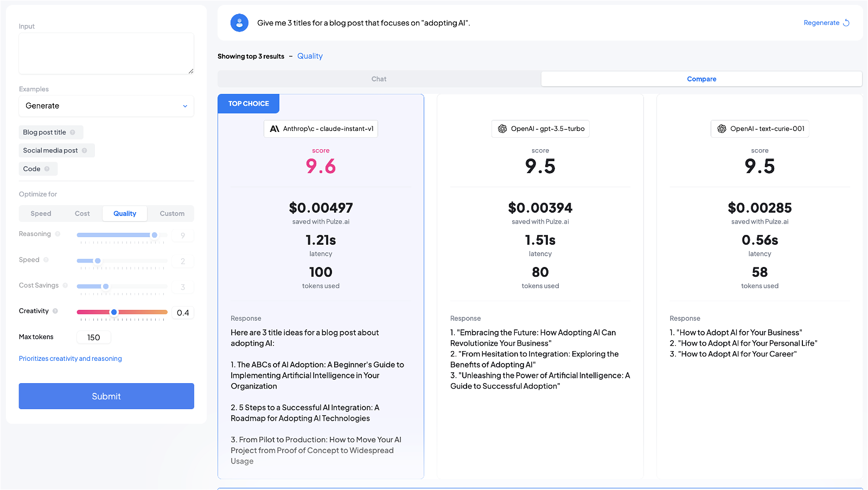Switch to the Compare tab
868x490 pixels.
click(701, 79)
